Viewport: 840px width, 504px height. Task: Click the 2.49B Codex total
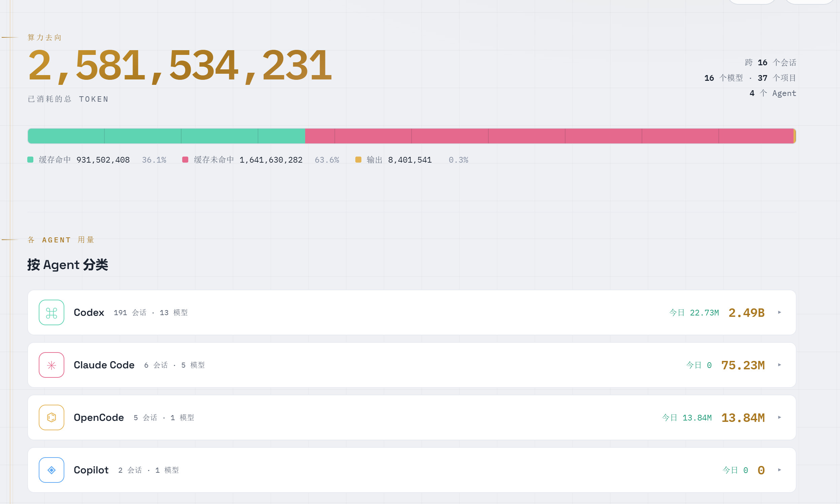point(746,312)
